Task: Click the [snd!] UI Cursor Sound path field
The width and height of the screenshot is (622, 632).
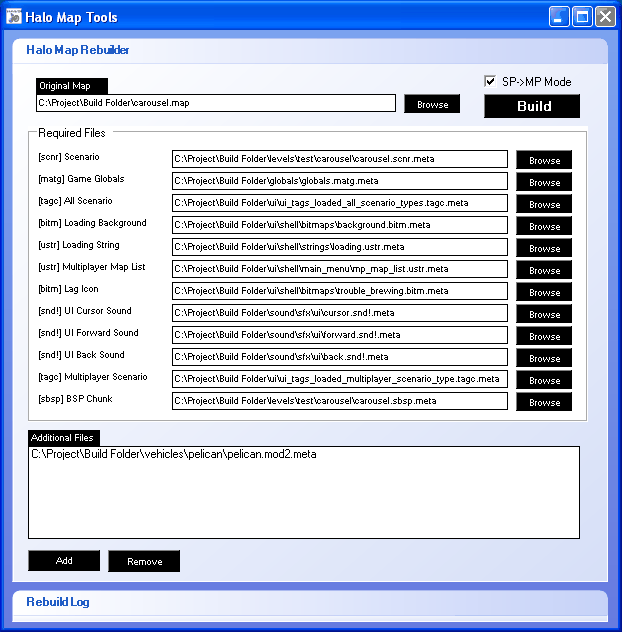Action: 340,313
